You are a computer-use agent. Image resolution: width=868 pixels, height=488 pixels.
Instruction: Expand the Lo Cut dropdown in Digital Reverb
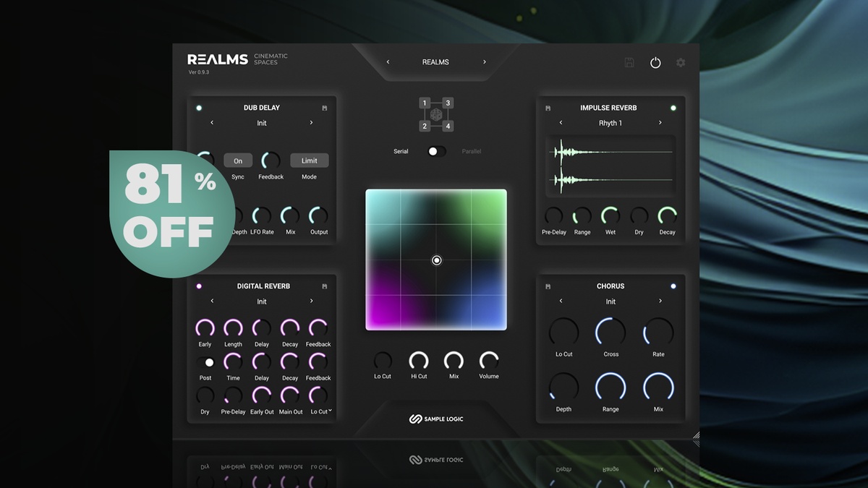click(x=331, y=411)
